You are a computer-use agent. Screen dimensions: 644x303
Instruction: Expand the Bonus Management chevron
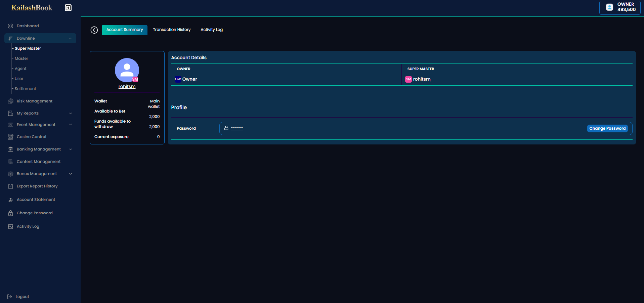(71, 174)
